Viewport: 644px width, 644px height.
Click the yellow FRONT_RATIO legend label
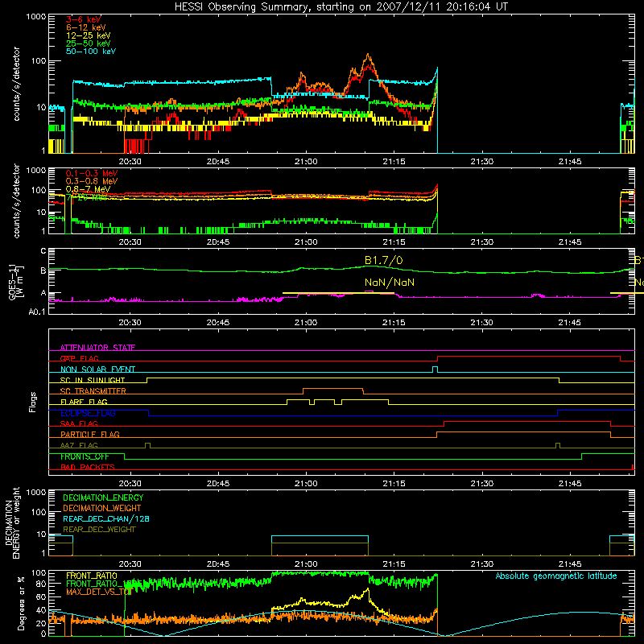(92, 576)
